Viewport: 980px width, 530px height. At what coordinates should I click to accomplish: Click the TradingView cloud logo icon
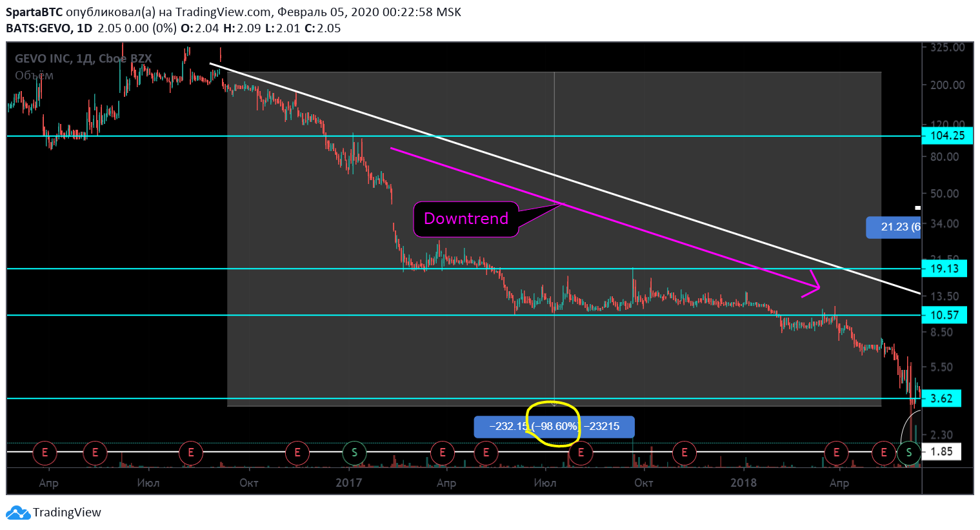(17, 513)
